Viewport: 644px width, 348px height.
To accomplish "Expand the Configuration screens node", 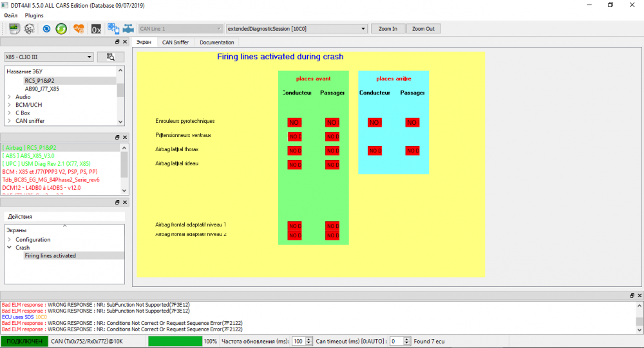I will pyautogui.click(x=9, y=240).
